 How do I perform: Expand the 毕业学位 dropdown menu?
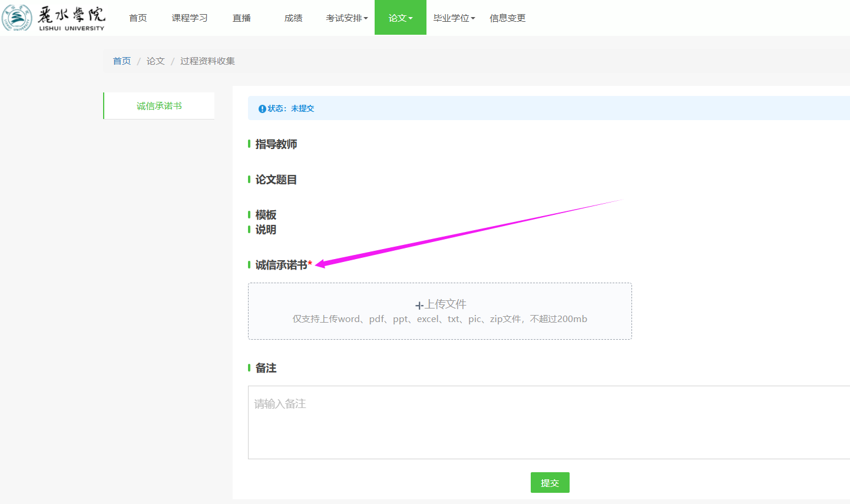click(454, 18)
